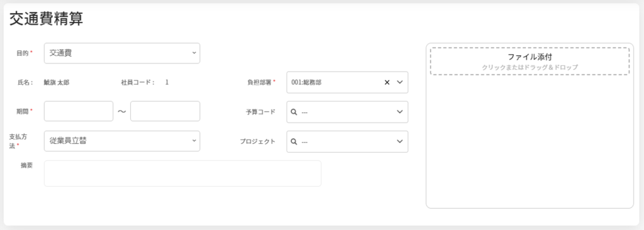Click the 氏名 value 鯱旗 太郎
Image resolution: width=644 pixels, height=230 pixels.
[57, 82]
